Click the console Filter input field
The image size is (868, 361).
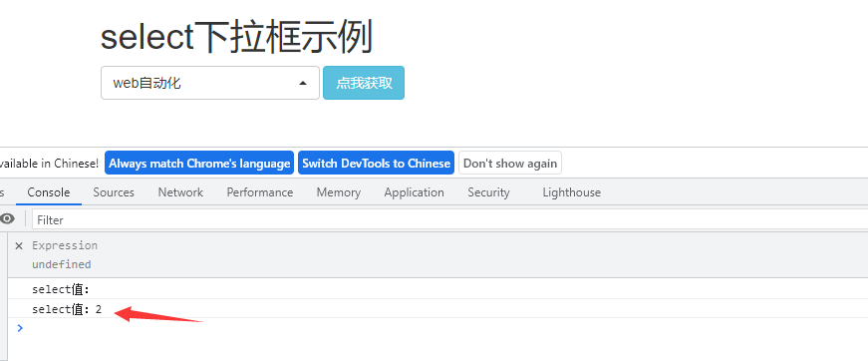tap(449, 219)
